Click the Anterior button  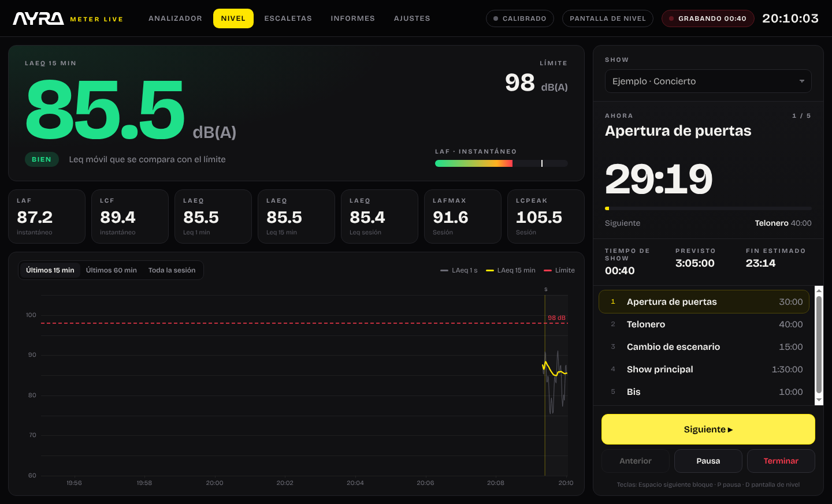[x=636, y=461]
